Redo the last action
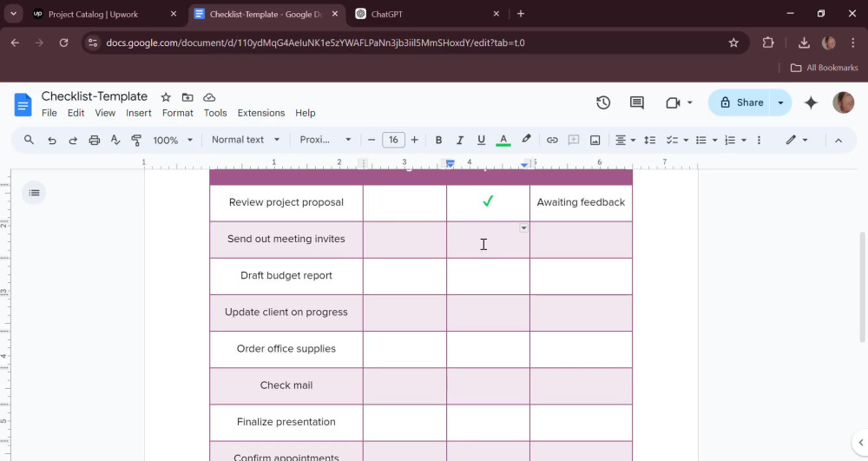This screenshot has height=461, width=868. (x=73, y=140)
